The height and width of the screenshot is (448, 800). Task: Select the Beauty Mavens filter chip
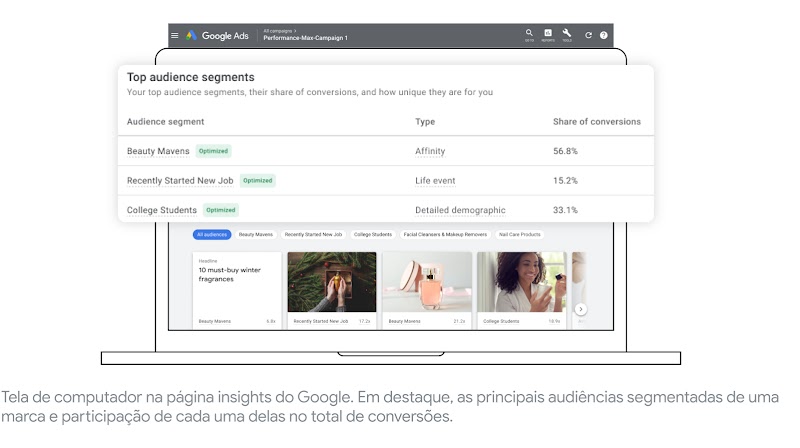256,234
